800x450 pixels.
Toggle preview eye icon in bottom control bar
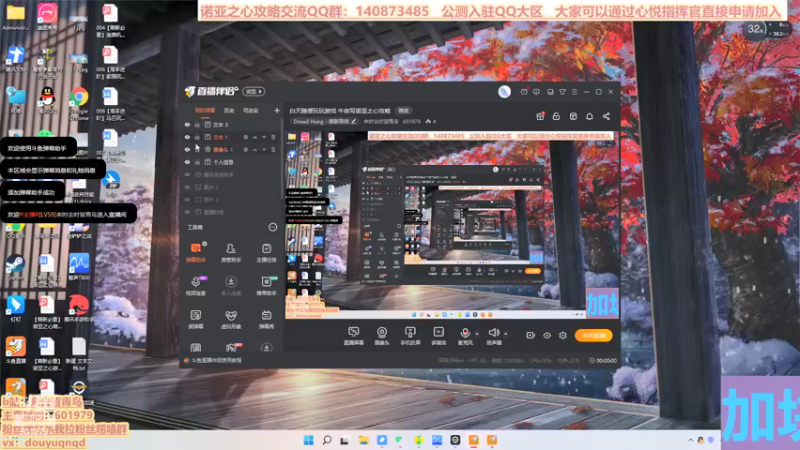(547, 335)
